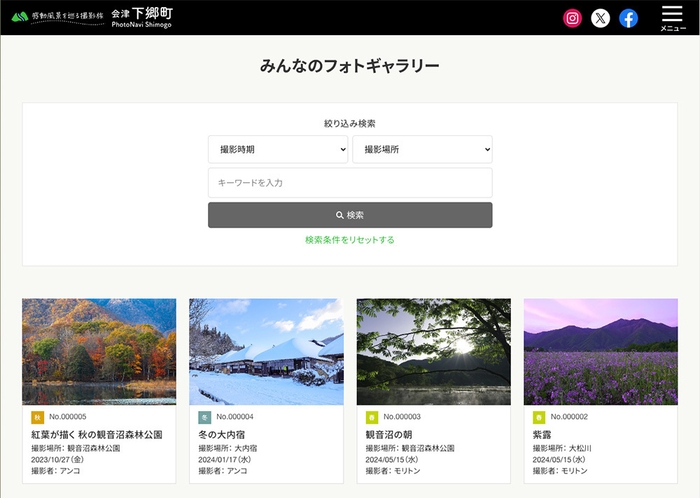Click the 紫露 photo title
The width and height of the screenshot is (700, 498).
543,435
